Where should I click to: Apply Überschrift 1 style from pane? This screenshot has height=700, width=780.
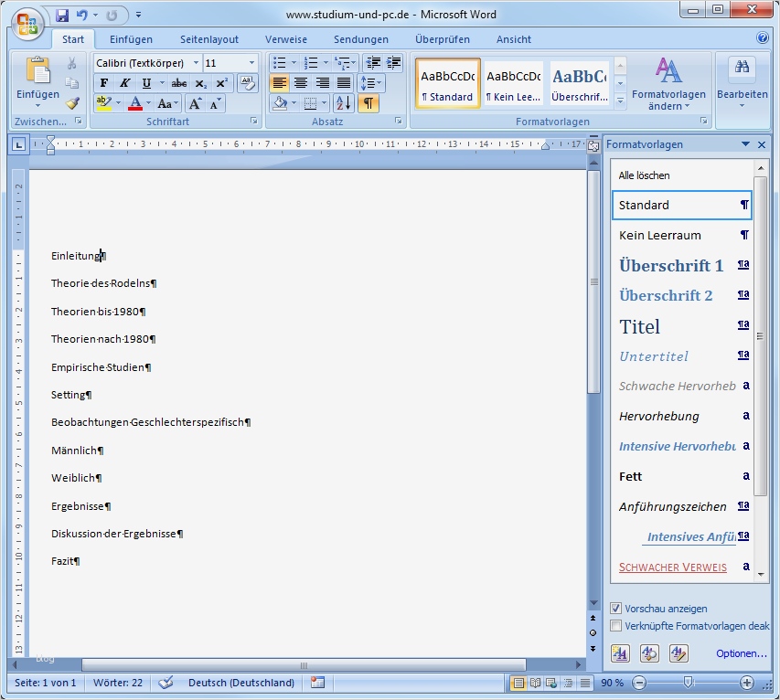pyautogui.click(x=681, y=266)
